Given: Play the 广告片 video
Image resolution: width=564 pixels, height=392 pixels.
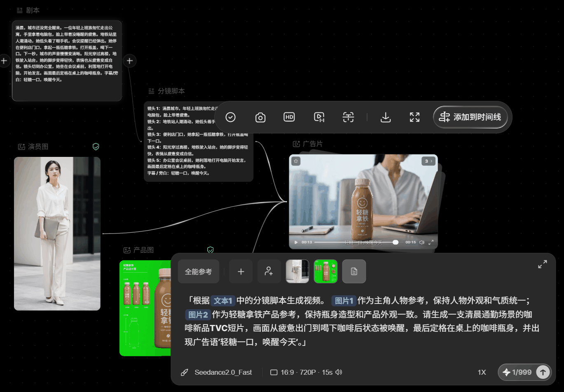Looking at the screenshot, I should tap(296, 242).
